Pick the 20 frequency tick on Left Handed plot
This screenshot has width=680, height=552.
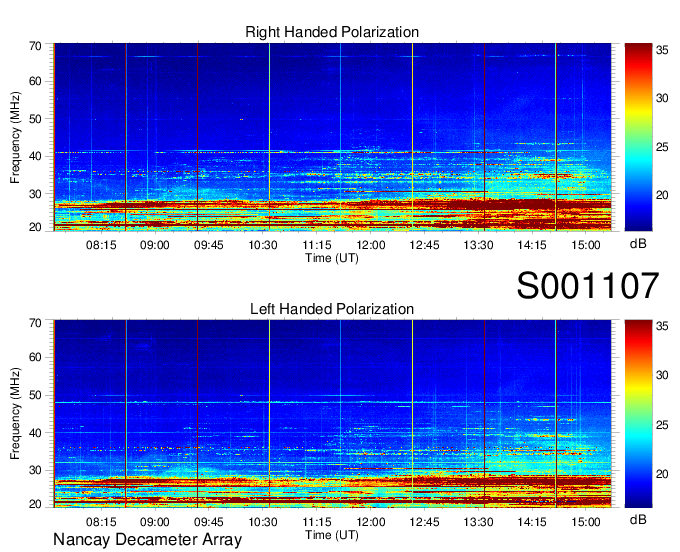pos(36,504)
